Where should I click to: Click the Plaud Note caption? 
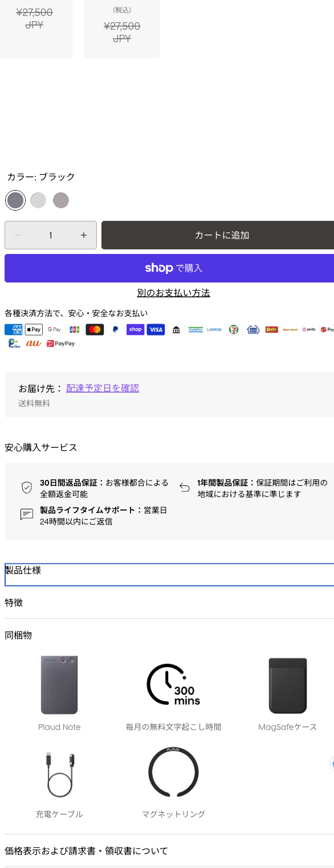pyautogui.click(x=59, y=727)
